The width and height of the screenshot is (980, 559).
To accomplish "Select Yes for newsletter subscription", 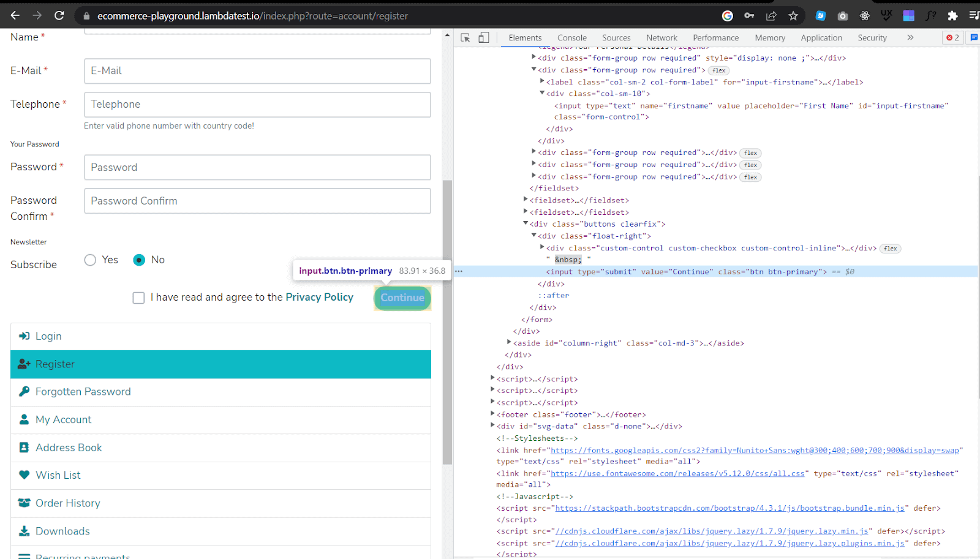I will (89, 260).
